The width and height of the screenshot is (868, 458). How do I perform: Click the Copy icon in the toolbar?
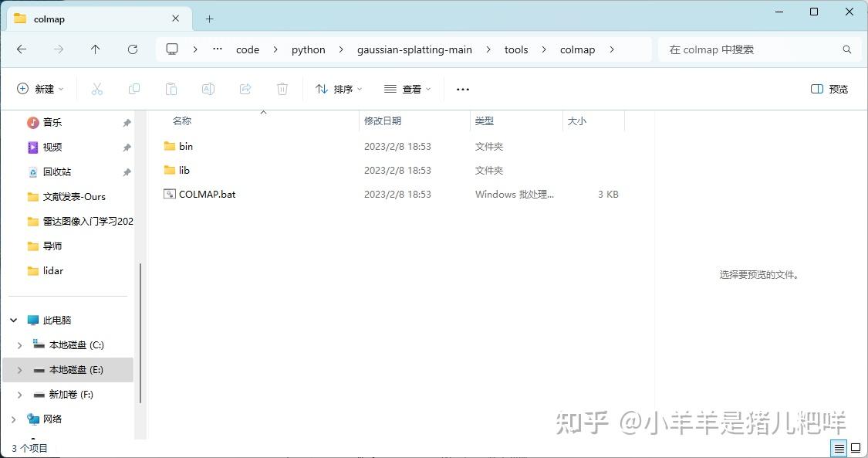pyautogui.click(x=134, y=89)
